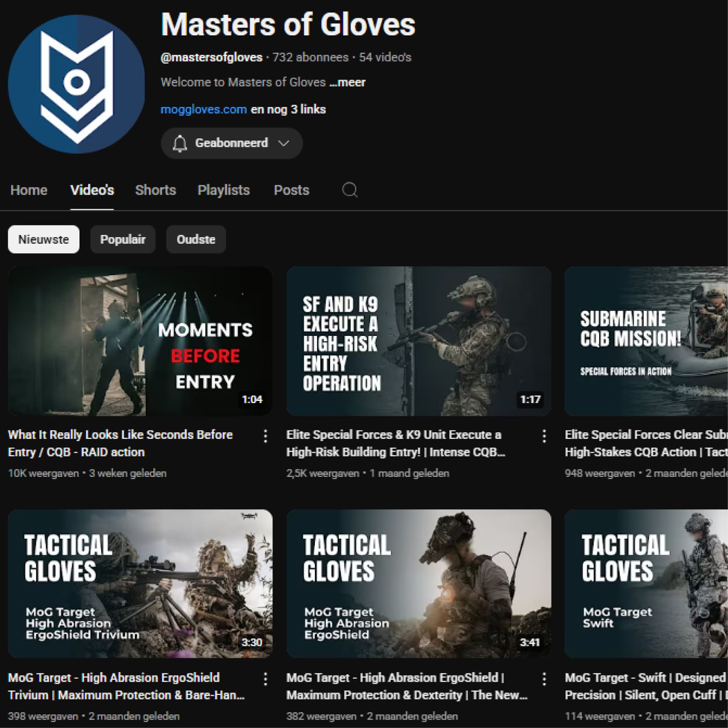
Task: Expand the Geabonneerd dropdown chevron
Action: point(284,143)
